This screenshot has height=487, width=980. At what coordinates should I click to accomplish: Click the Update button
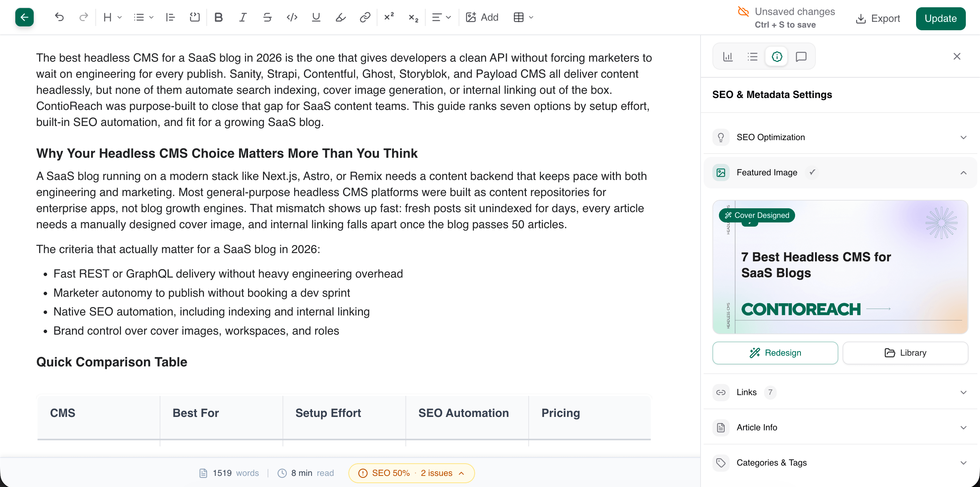click(x=941, y=18)
